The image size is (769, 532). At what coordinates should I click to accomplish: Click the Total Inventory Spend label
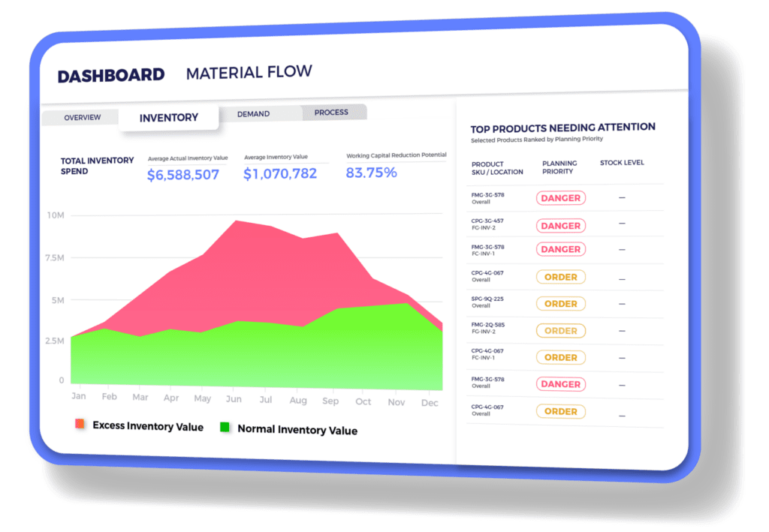click(97, 166)
